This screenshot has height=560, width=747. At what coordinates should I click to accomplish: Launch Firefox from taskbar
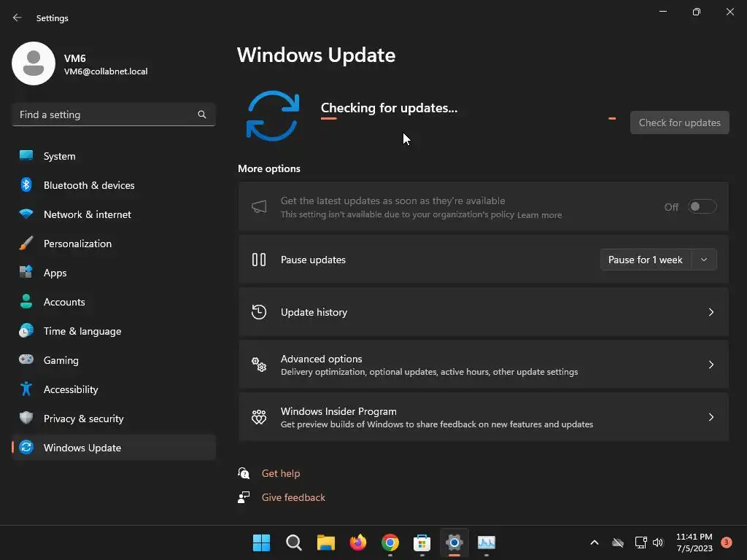click(357, 542)
